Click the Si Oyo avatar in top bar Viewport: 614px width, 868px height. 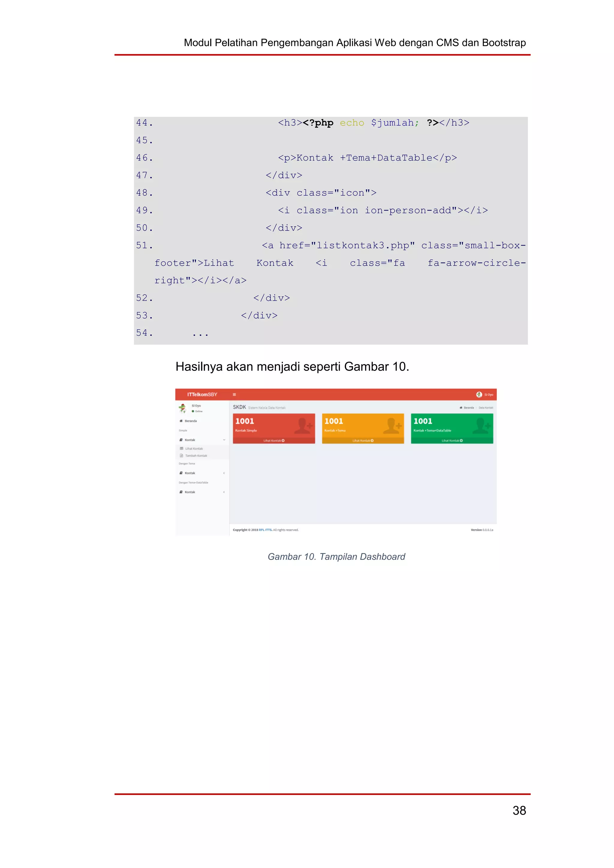(x=479, y=394)
